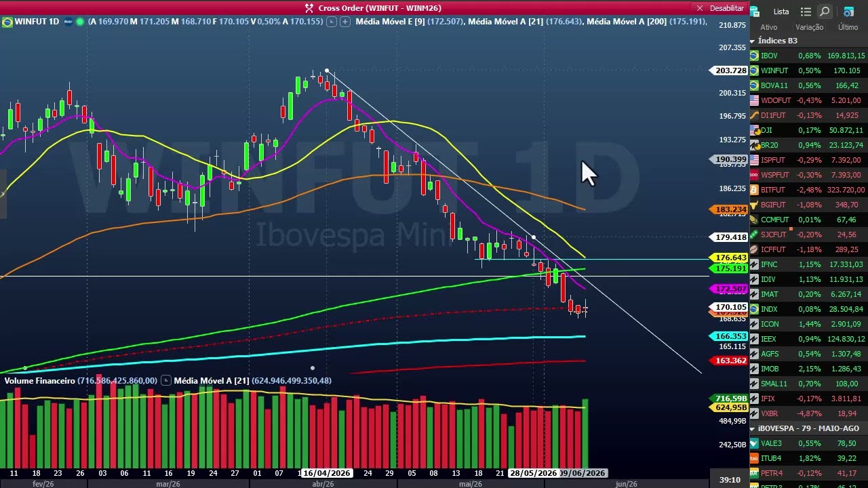Open the WINFUT 1D symbol selector
The image size is (868, 488).
(x=37, y=22)
